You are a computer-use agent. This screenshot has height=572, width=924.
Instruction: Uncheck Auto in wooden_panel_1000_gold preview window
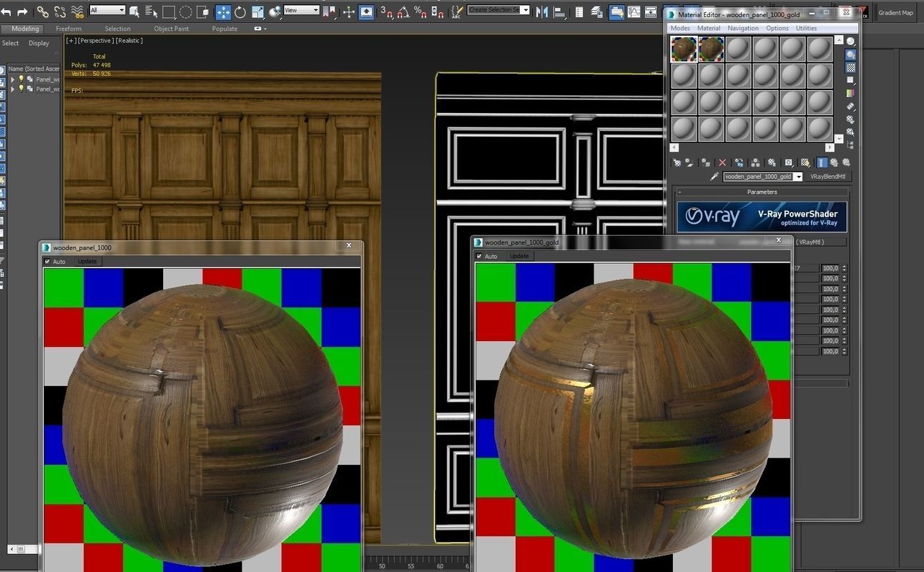[479, 256]
